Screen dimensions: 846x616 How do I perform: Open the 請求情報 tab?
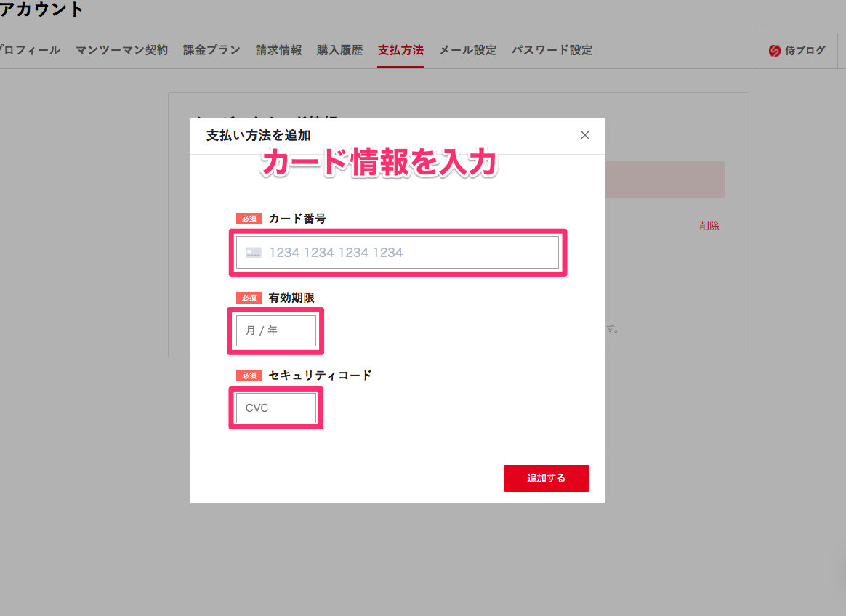pyautogui.click(x=278, y=50)
